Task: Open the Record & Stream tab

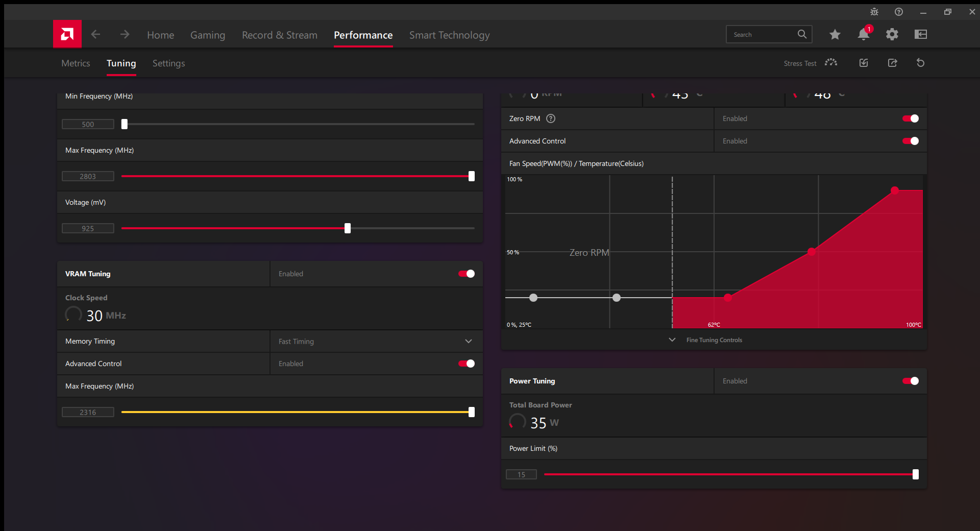Action: (280, 35)
